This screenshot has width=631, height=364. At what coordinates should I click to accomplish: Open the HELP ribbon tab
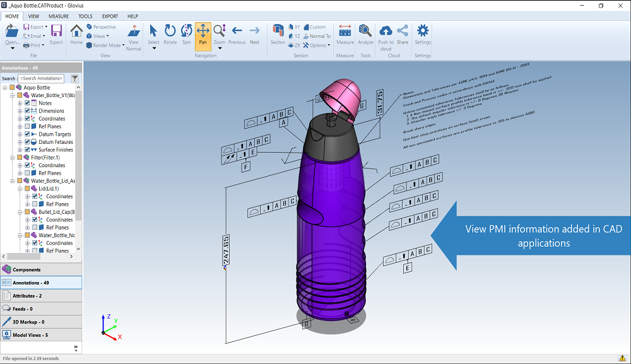click(133, 16)
